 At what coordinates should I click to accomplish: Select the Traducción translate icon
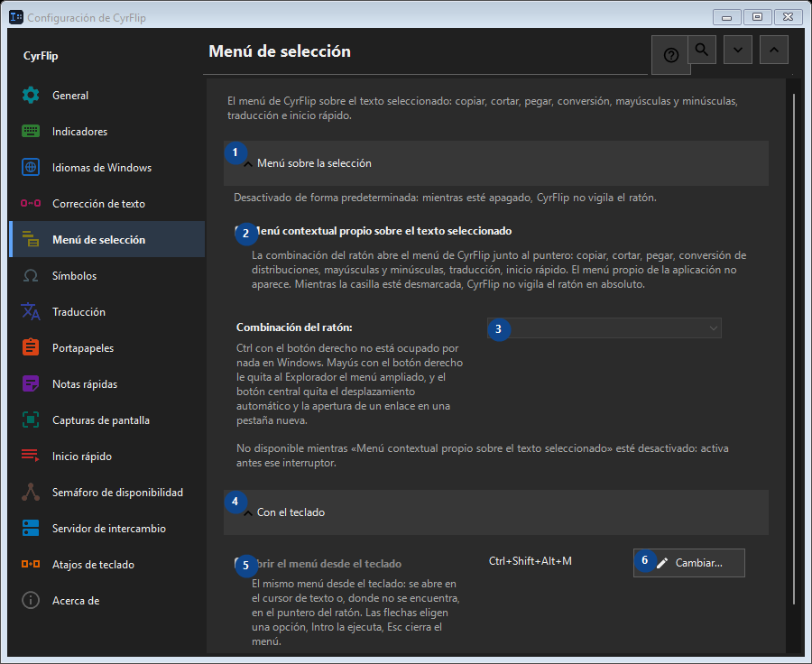[x=31, y=311]
